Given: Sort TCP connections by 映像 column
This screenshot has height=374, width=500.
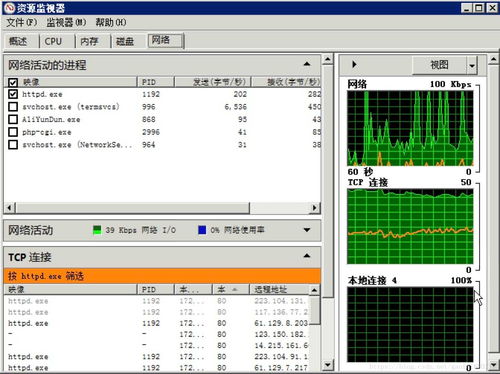Looking at the screenshot, I should click(x=70, y=289).
